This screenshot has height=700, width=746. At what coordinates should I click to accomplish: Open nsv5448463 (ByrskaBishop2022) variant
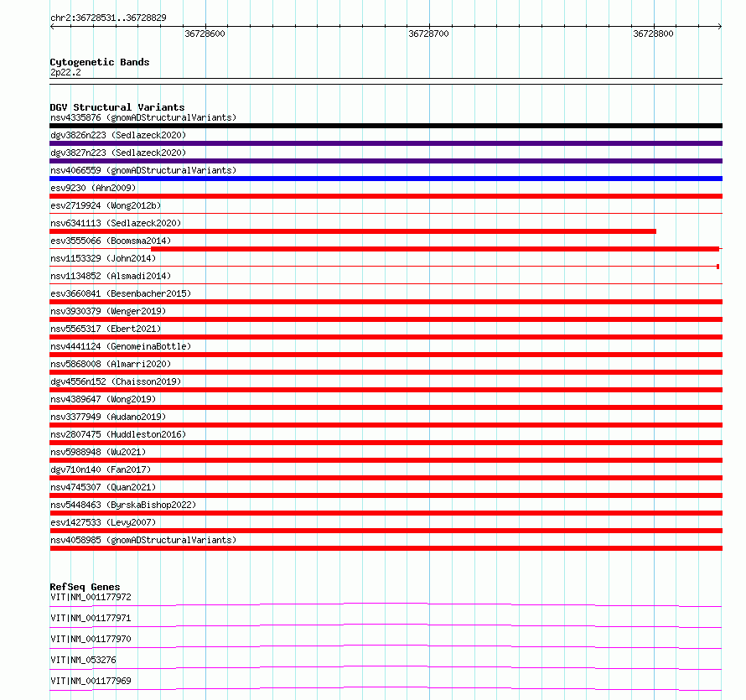123,505
